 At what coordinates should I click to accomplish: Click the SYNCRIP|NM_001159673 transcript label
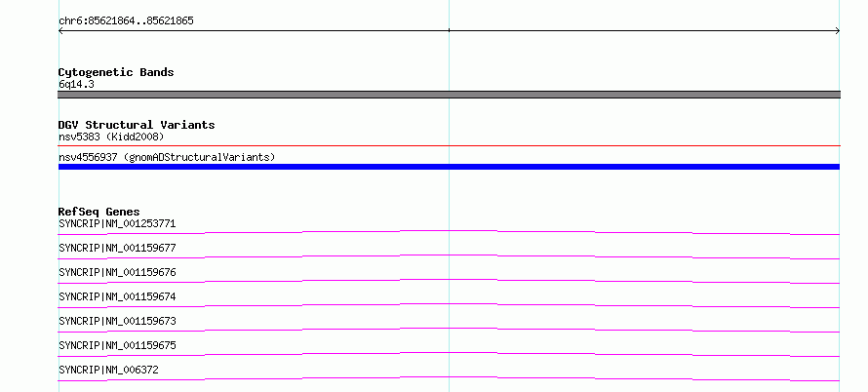(x=117, y=321)
